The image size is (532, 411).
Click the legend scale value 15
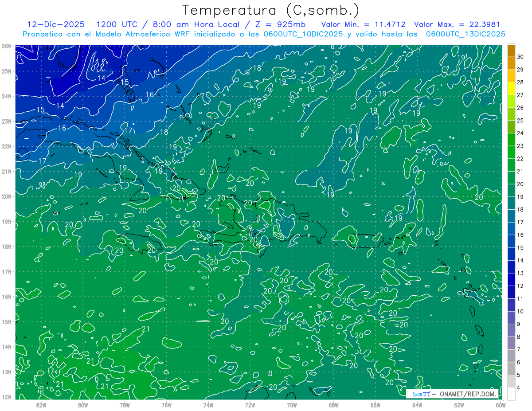click(520, 248)
